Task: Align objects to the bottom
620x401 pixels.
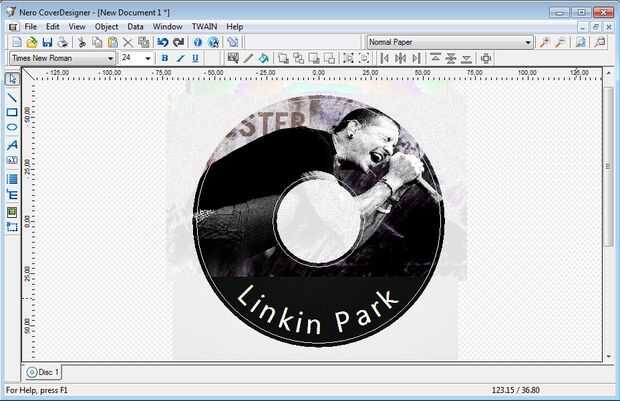Action: pos(467,59)
